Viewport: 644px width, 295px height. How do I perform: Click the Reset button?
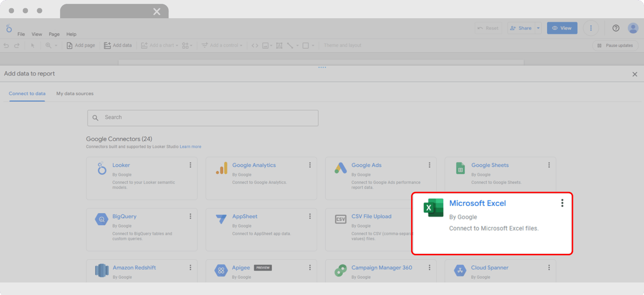tap(488, 28)
